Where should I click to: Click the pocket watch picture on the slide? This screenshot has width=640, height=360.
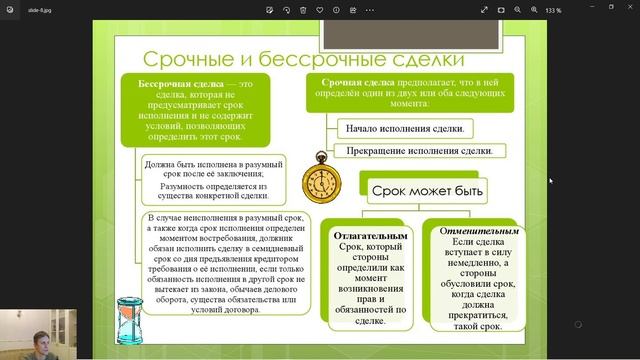click(322, 178)
